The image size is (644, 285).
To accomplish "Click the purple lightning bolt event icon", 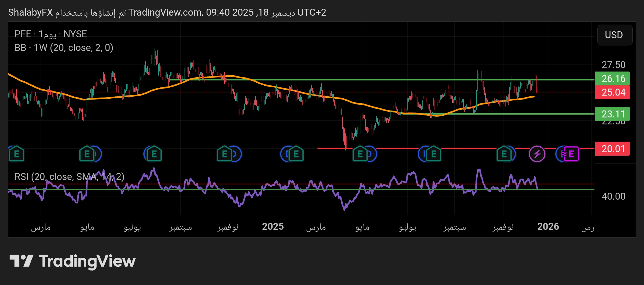I will pyautogui.click(x=537, y=154).
